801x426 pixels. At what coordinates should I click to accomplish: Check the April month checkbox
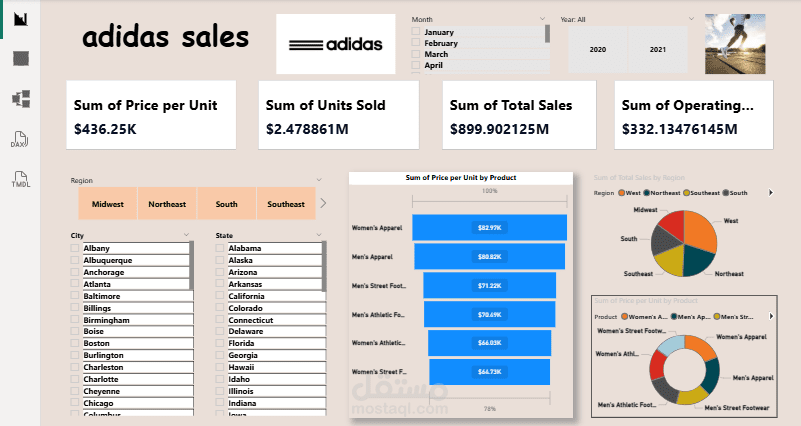[416, 65]
